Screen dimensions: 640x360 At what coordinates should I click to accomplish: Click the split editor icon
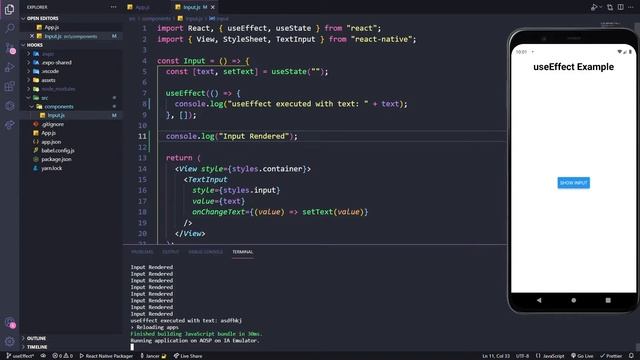coord(620,7)
